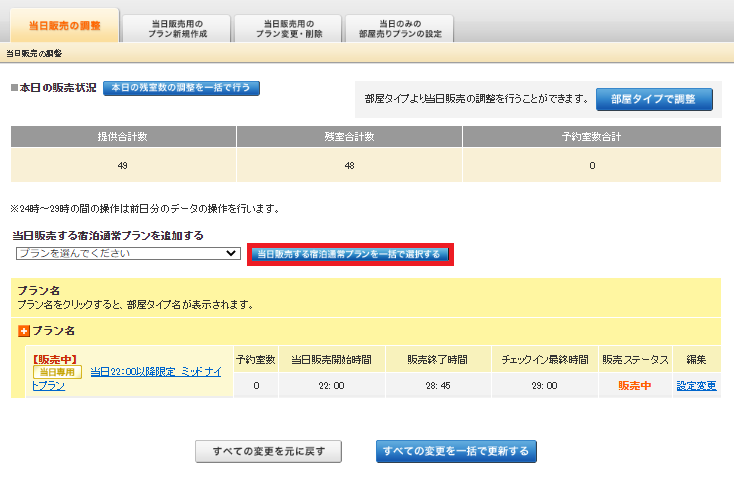
Task: Go to 当日販売用のプラン変更・削除 tab
Action: [x=287, y=28]
